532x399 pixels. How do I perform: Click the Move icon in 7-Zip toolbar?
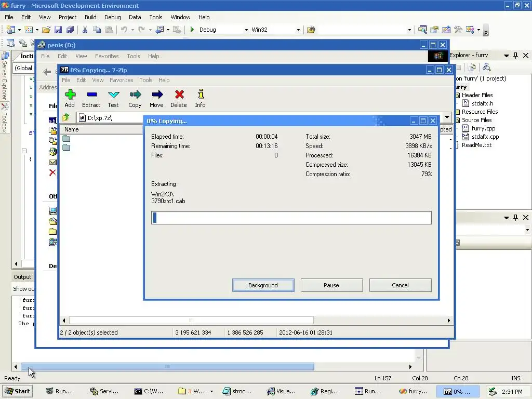[157, 95]
